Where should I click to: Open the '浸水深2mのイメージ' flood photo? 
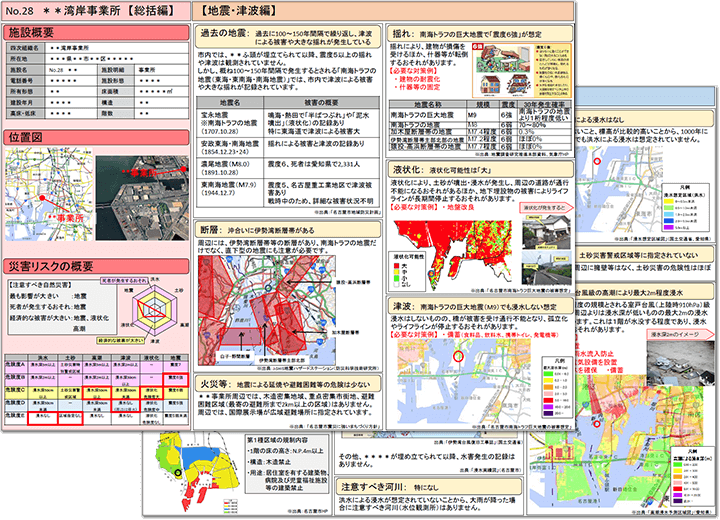680,363
